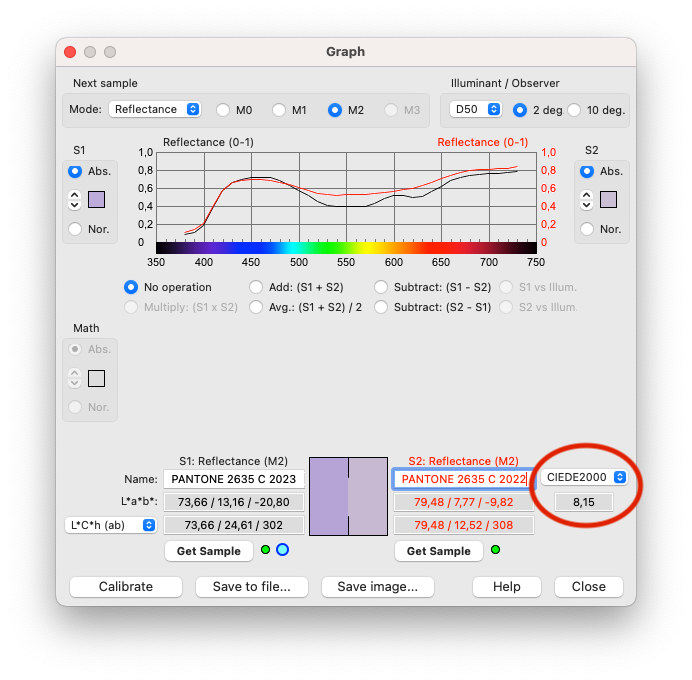This screenshot has width=692, height=680.
Task: Click the S2 scale stepper arrows
Action: pos(587,199)
